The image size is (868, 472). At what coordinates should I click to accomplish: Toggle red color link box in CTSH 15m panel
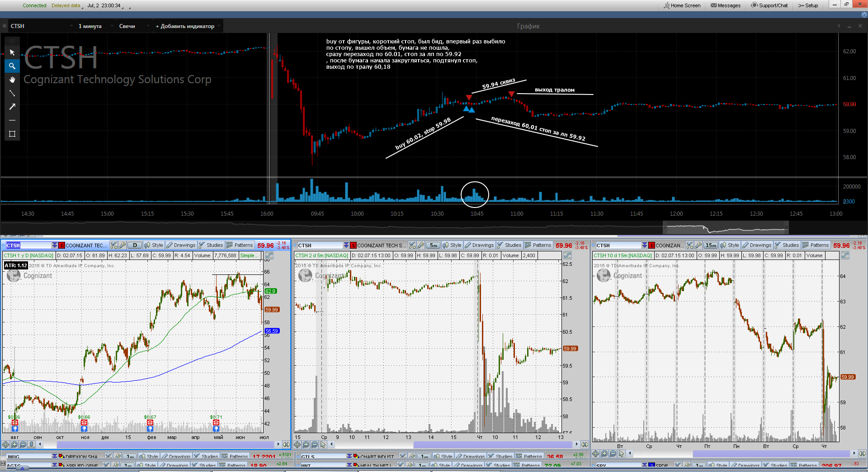tap(651, 245)
